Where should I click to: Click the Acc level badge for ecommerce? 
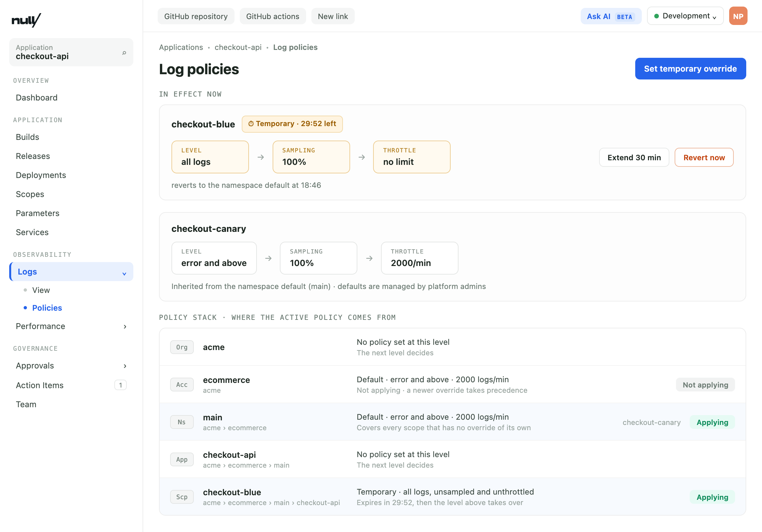coord(182,385)
